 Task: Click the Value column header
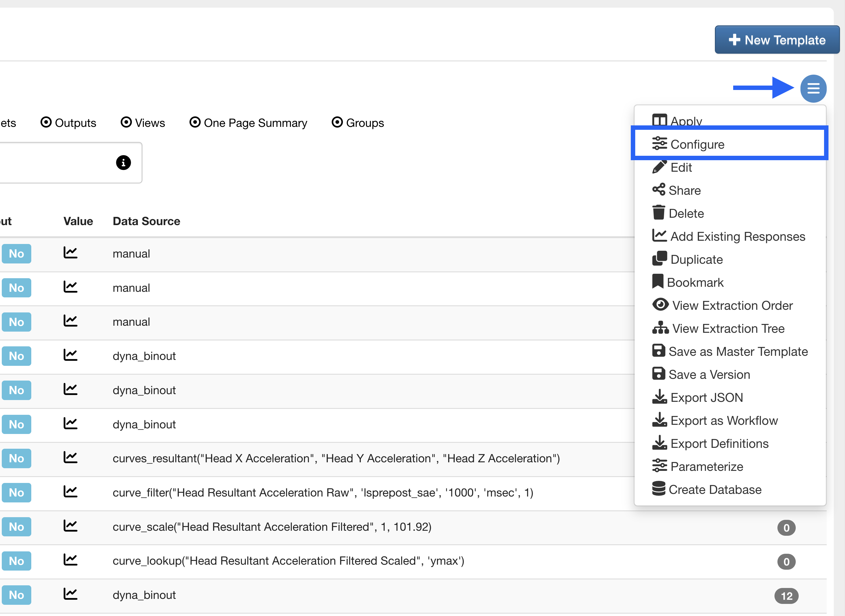pos(78,221)
